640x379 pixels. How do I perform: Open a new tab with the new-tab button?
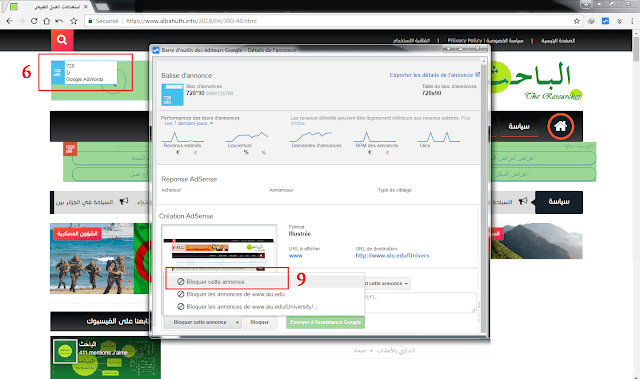click(102, 6)
